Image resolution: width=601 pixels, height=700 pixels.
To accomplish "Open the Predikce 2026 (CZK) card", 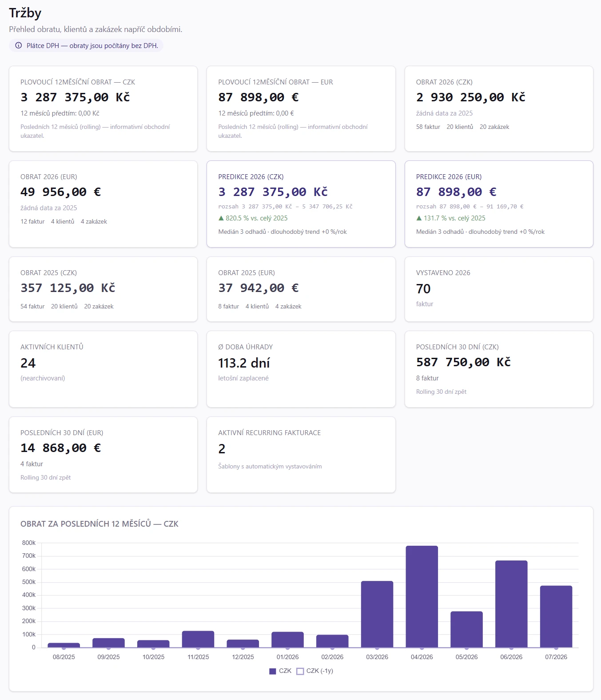I will [x=301, y=204].
